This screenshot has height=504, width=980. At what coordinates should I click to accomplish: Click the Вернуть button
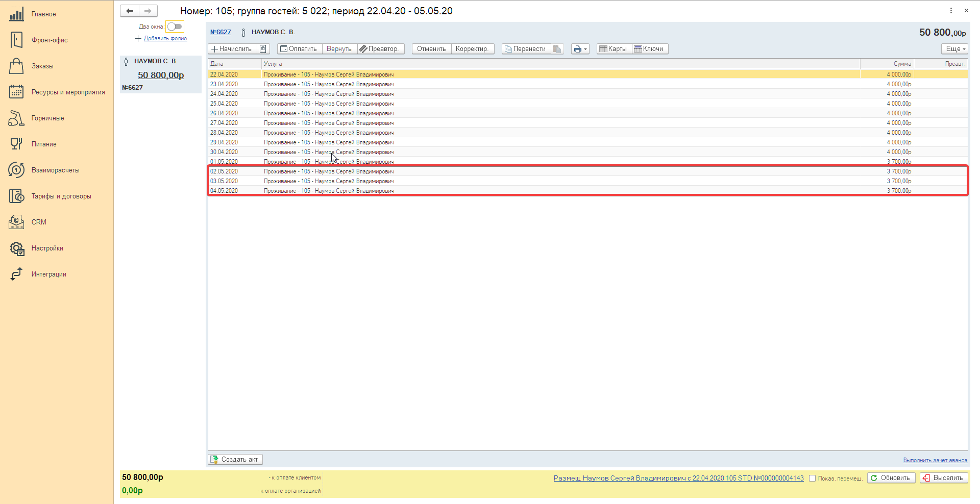click(339, 49)
